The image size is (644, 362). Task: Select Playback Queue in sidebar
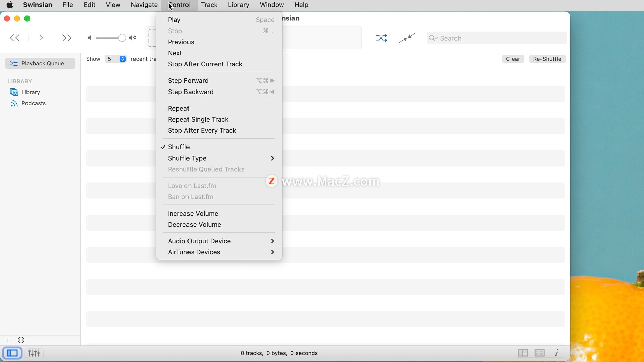pyautogui.click(x=40, y=63)
